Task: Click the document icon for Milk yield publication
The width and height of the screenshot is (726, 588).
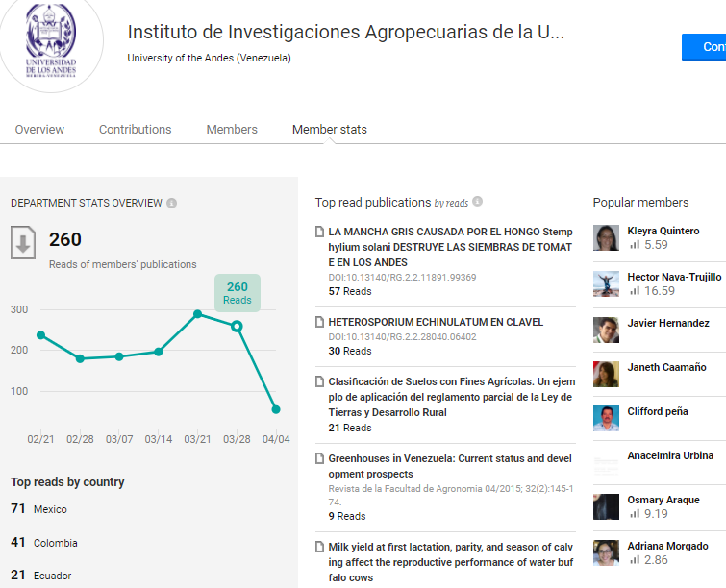Action: pos(319,547)
